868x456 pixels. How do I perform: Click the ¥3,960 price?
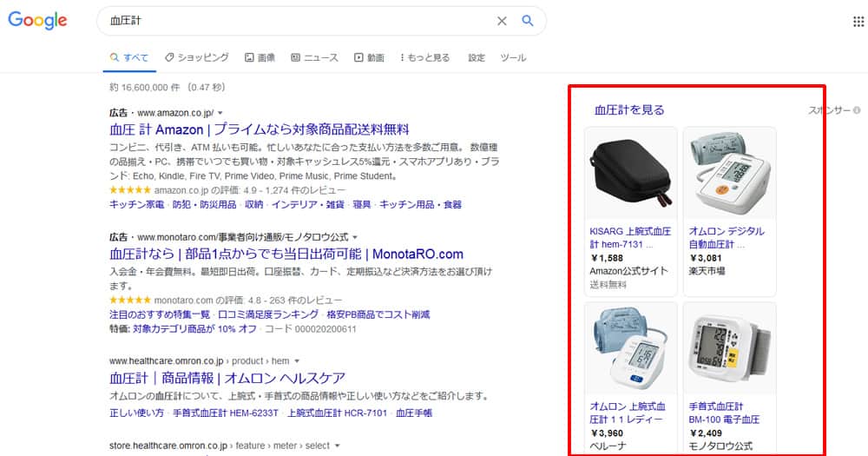click(x=607, y=433)
